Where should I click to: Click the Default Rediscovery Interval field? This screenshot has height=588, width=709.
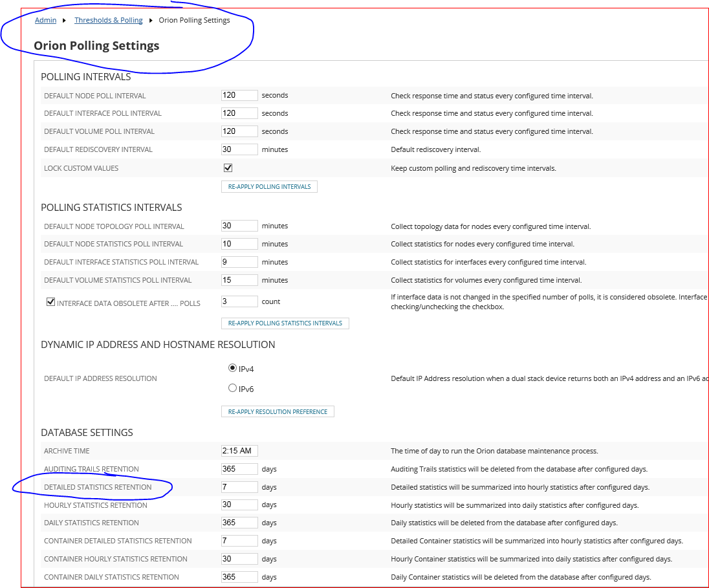click(x=239, y=149)
